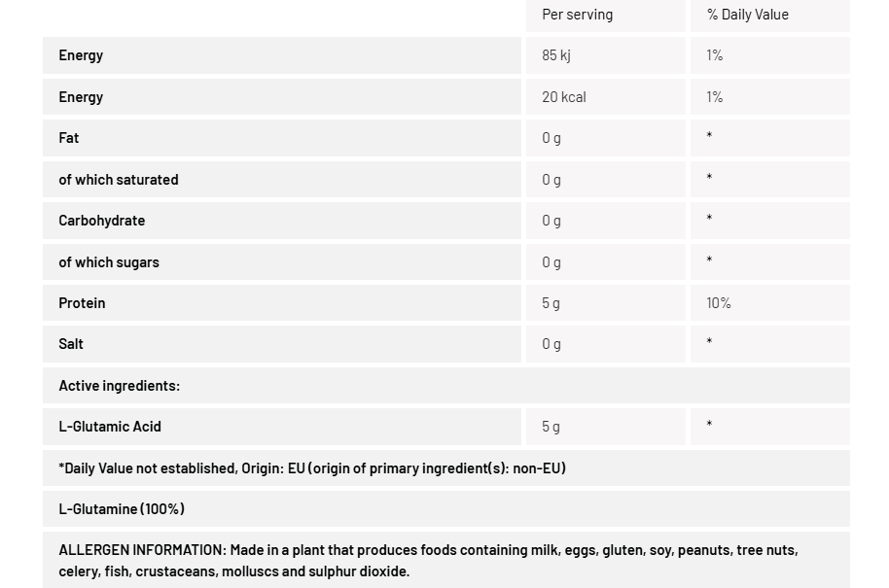Select the Protein 5 g serving value
Image resolution: width=889 pixels, height=588 pixels.
(551, 303)
